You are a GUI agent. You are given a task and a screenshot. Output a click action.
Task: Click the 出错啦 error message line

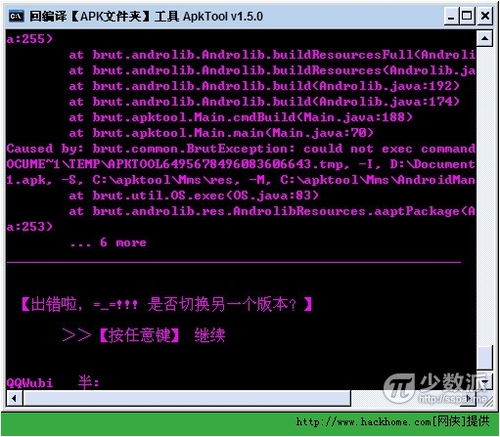pyautogui.click(x=166, y=304)
